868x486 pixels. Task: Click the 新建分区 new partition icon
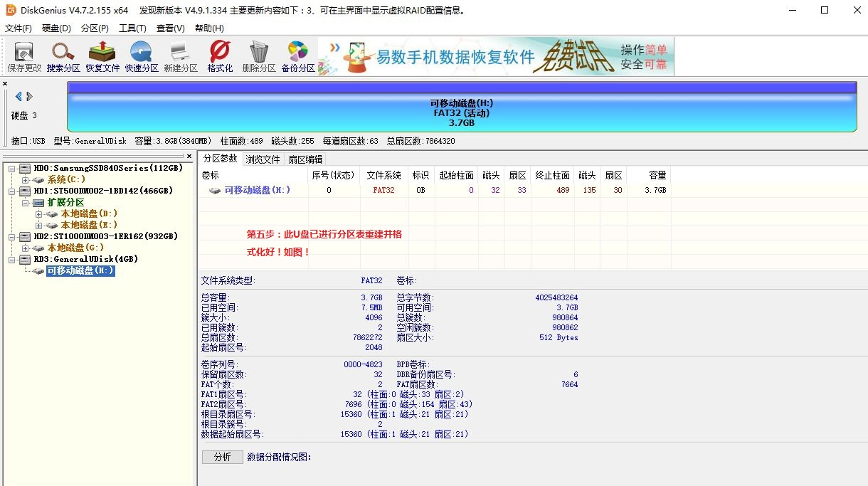[x=181, y=56]
